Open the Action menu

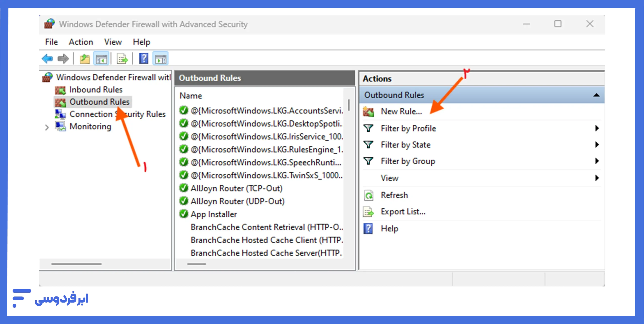pyautogui.click(x=81, y=42)
